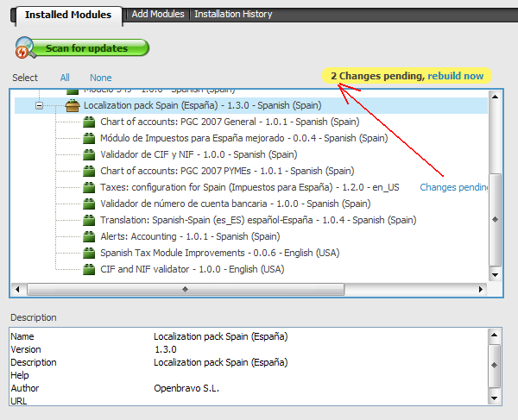This screenshot has width=518, height=420.
Task: Click the Scan for updates button
Action: tap(82, 47)
